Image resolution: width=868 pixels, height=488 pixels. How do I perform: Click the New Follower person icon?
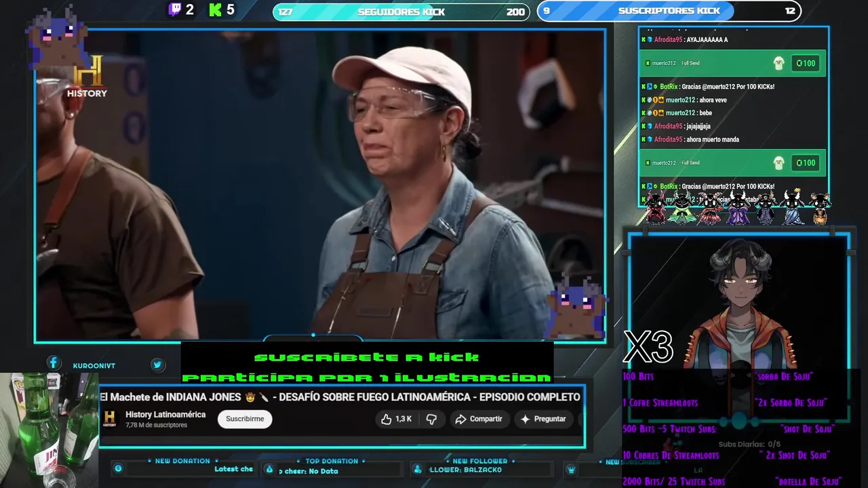(418, 469)
